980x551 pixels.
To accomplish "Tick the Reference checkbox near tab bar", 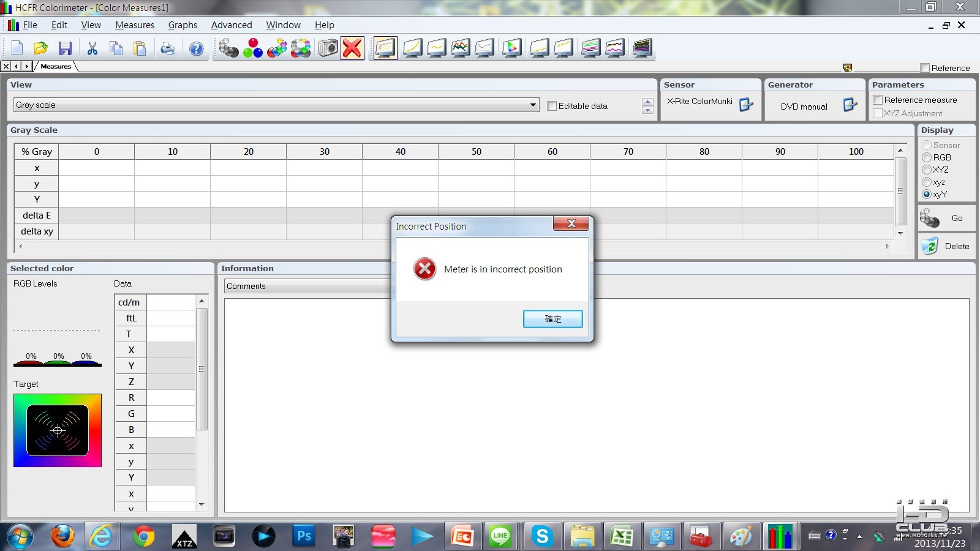I will [925, 68].
